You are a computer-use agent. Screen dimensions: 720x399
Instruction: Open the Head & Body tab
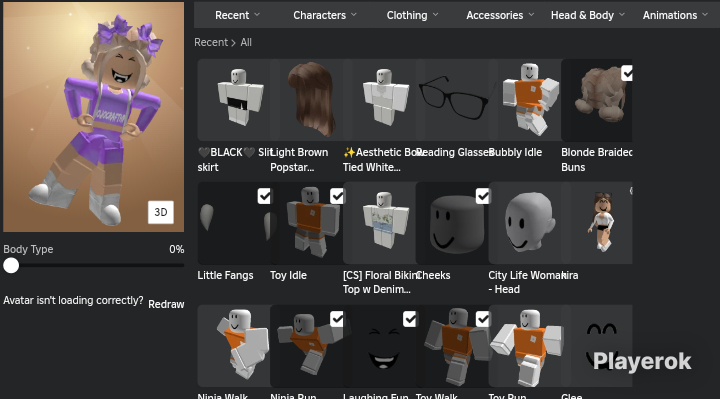[x=582, y=15]
